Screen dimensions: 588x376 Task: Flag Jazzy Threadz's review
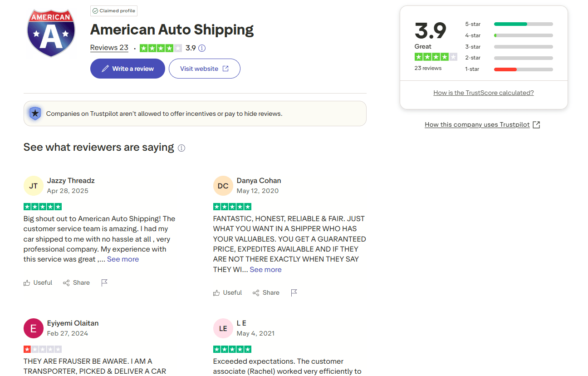104,282
